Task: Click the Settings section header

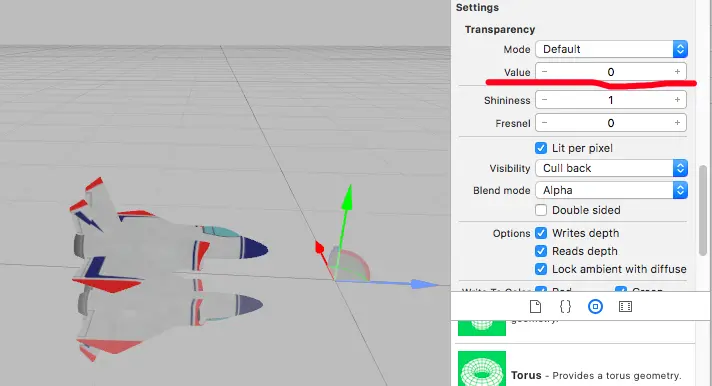Action: 477,7
